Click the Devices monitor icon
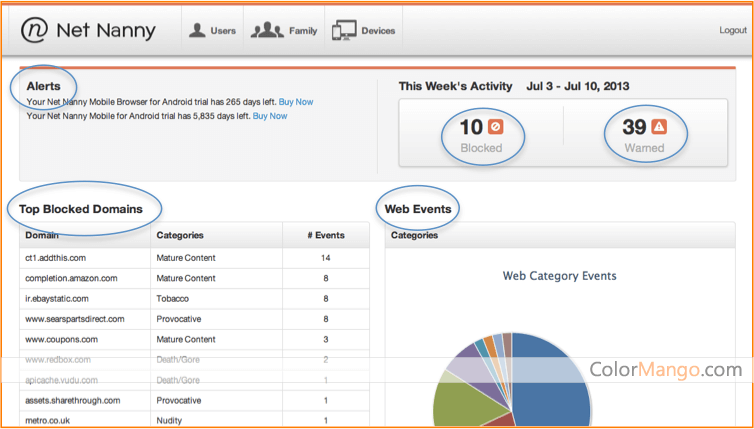This screenshot has height=429, width=754. [344, 30]
